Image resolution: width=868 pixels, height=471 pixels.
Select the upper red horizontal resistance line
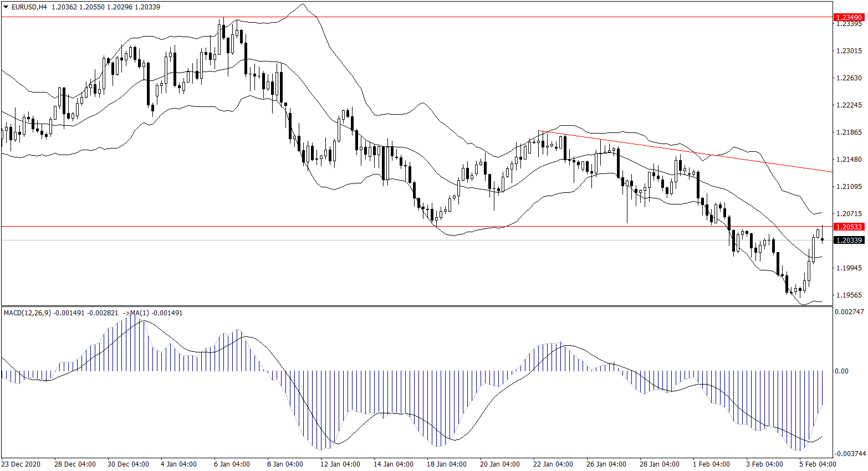tap(388, 17)
